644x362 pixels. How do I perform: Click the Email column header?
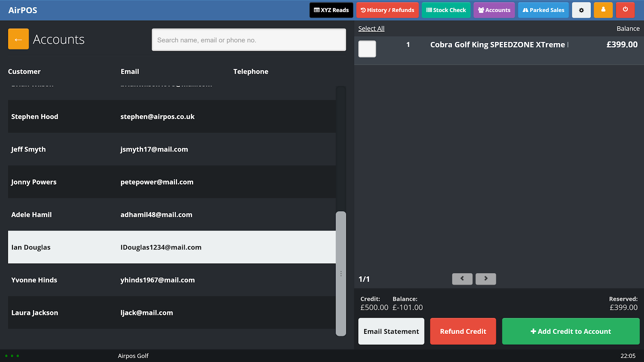coord(130,72)
